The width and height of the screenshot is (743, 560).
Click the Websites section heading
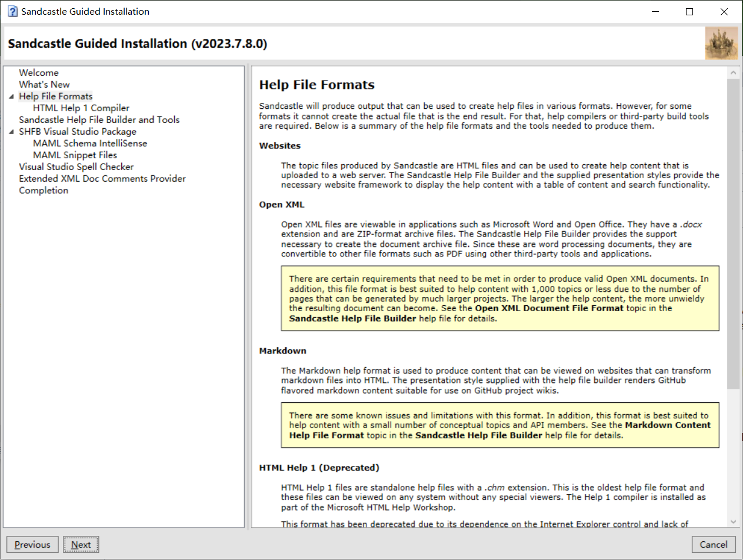click(x=280, y=146)
